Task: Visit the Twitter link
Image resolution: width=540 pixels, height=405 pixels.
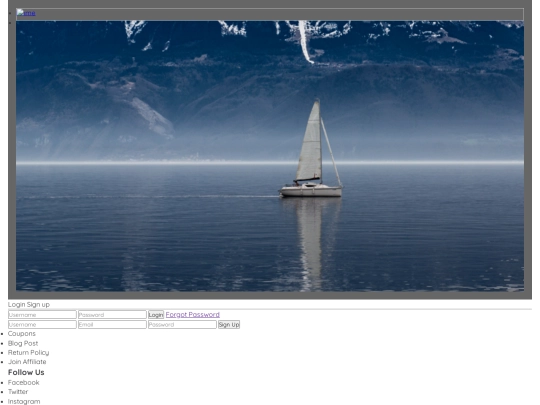Action: [x=18, y=392]
